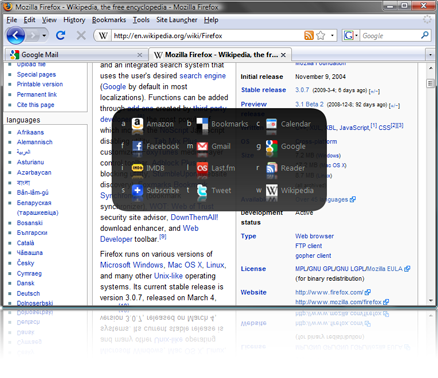Open the Printable version link
Image resolution: width=438 pixels, height=378 pixels.
click(x=40, y=84)
